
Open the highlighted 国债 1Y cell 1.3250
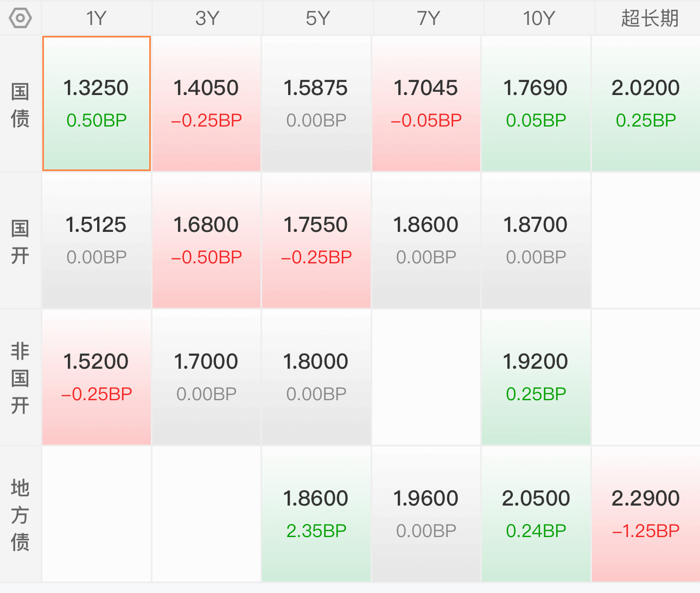(97, 104)
